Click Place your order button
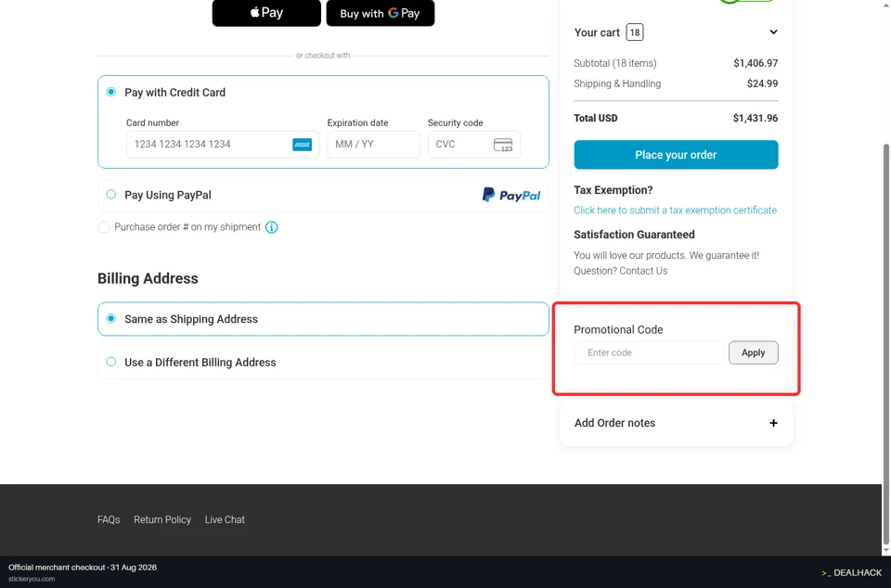This screenshot has height=588, width=891. click(x=677, y=154)
